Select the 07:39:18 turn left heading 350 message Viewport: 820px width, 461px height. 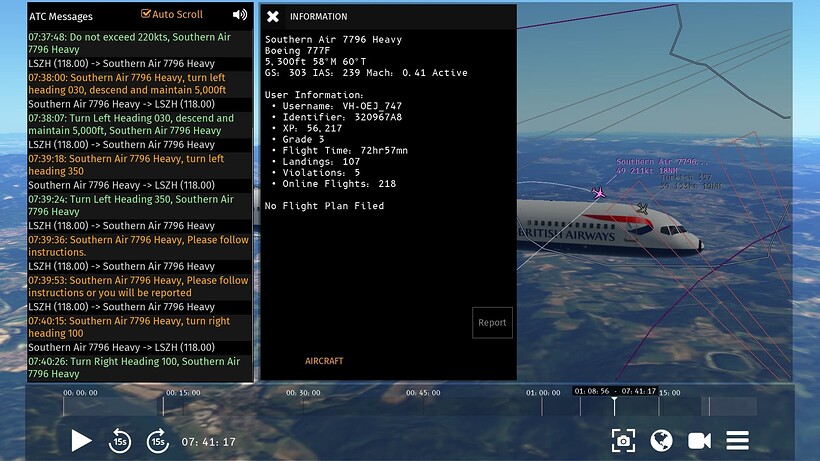click(140, 165)
